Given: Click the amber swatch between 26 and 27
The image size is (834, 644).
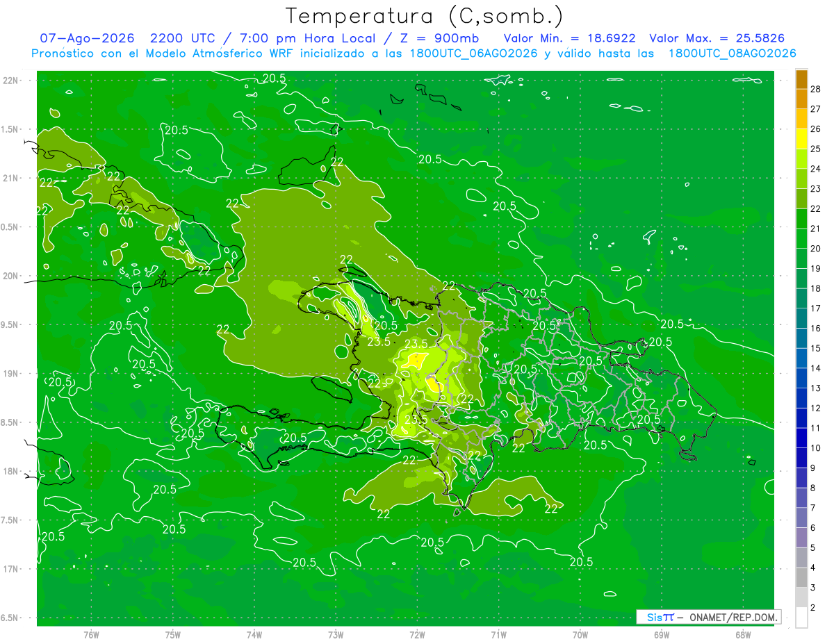Looking at the screenshot, I should [x=801, y=119].
